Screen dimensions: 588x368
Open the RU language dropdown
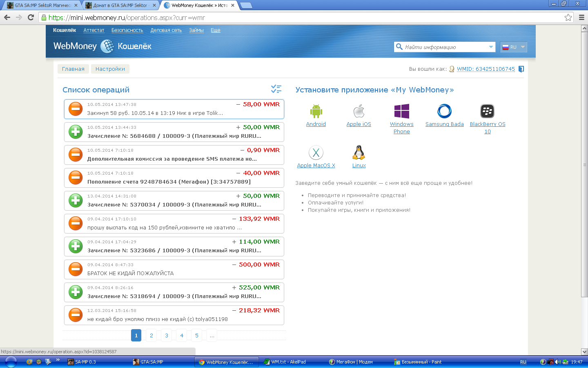point(514,47)
